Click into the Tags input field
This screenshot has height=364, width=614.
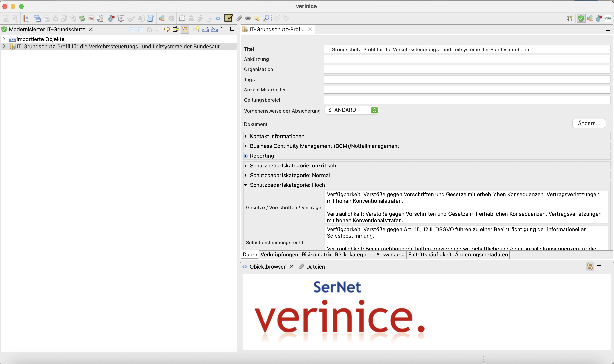tap(467, 79)
